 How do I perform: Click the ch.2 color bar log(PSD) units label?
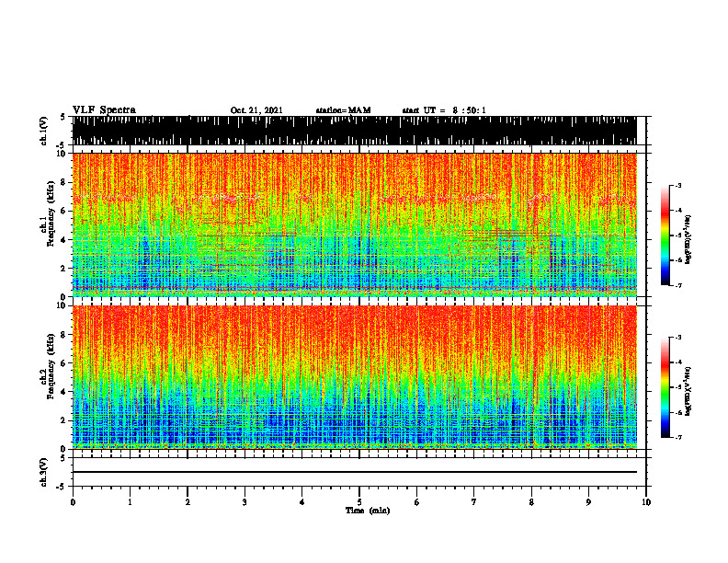688,391
